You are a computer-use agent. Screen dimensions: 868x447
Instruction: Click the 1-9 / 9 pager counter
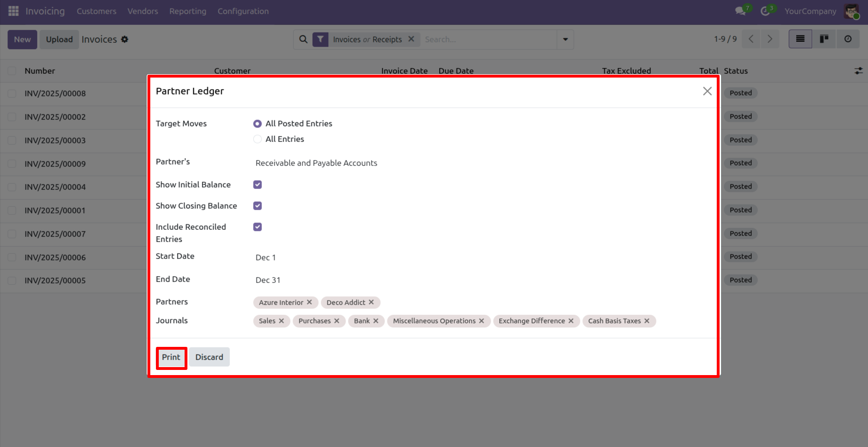click(725, 39)
